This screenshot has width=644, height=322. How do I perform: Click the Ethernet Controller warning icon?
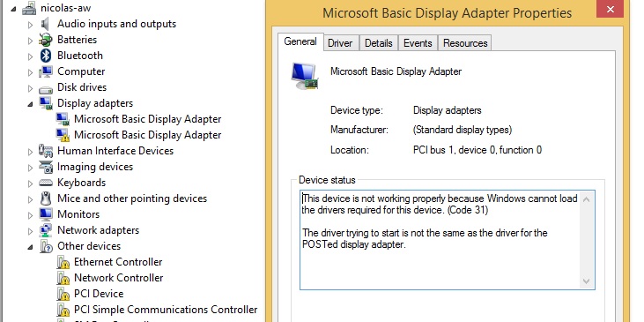click(x=63, y=262)
